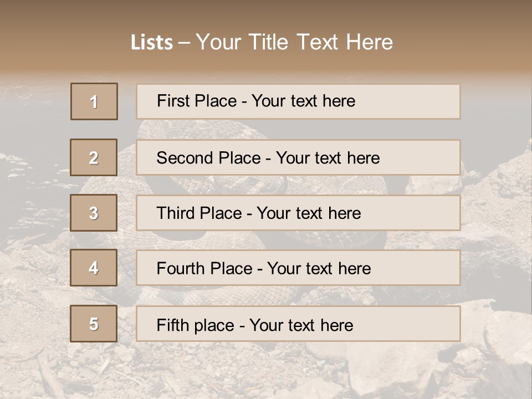
Task: Click the slide title text
Action: pyautogui.click(x=262, y=42)
